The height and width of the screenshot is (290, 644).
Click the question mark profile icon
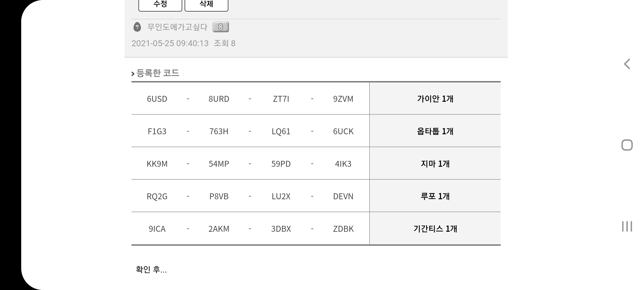click(137, 27)
